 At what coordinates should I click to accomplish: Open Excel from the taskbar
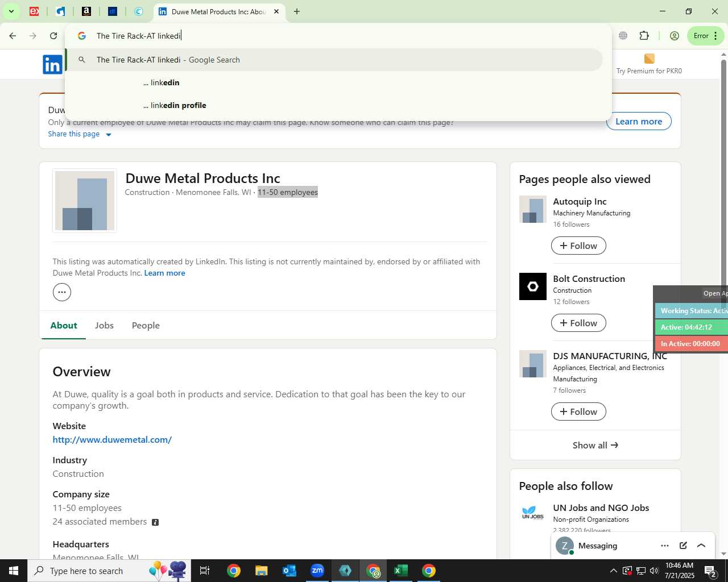point(401,571)
